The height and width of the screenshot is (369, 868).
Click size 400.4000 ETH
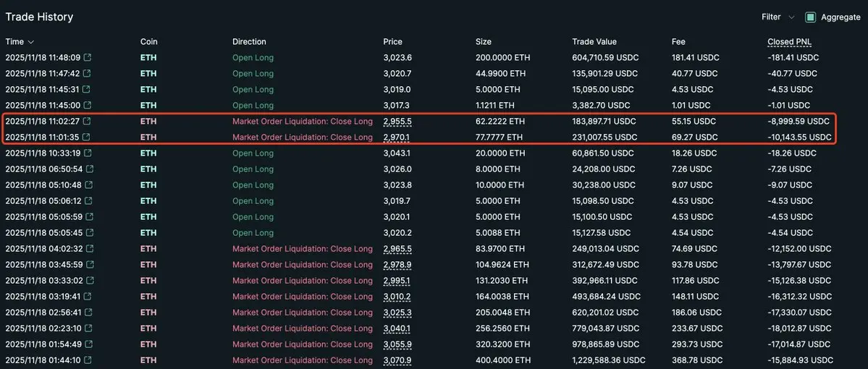click(x=502, y=361)
